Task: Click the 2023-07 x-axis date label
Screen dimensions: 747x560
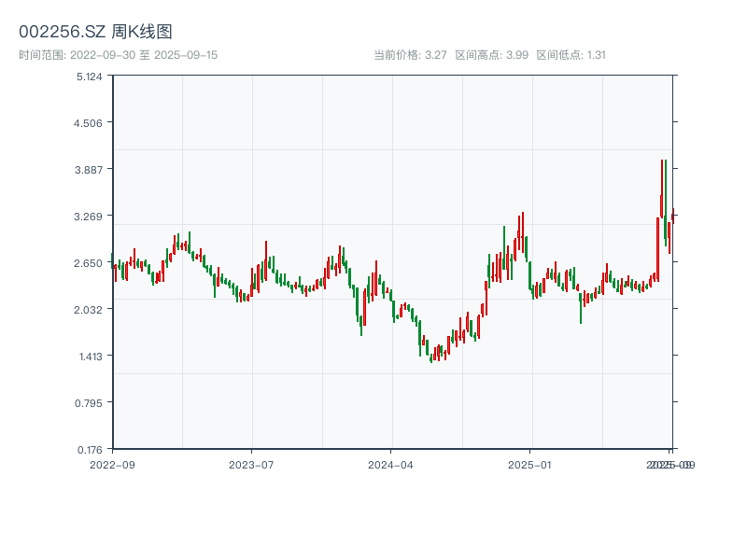Action: pyautogui.click(x=251, y=464)
